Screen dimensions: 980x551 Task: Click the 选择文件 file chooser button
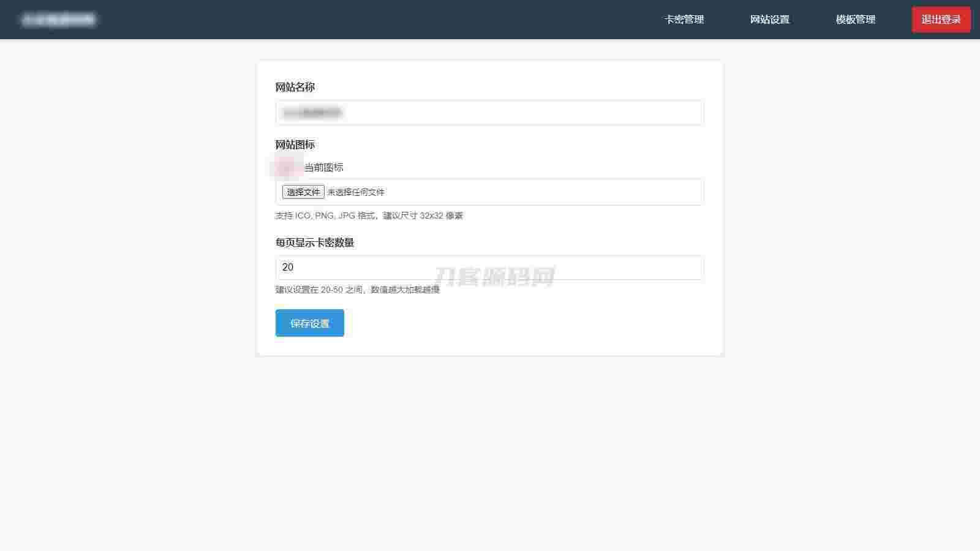coord(303,192)
